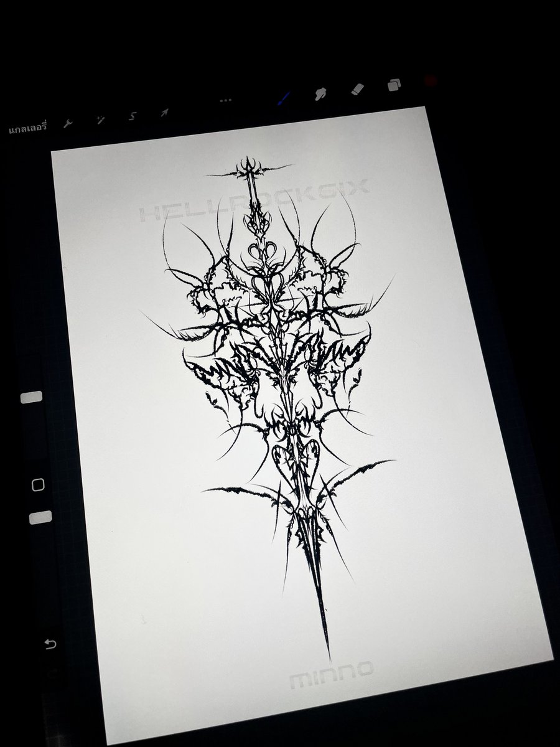Activate the Selection S-shaped tool
This screenshot has height=747, width=560.
pos(133,116)
